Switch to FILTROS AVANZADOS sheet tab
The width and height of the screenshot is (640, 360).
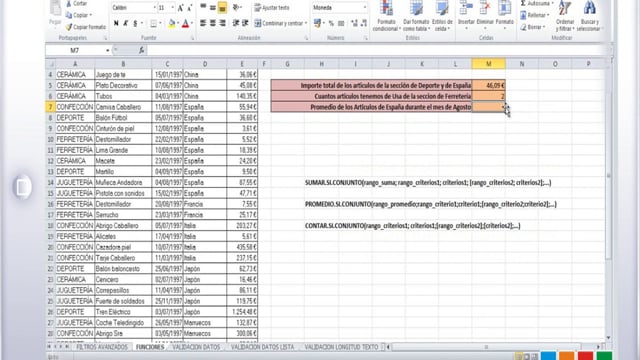102,347
